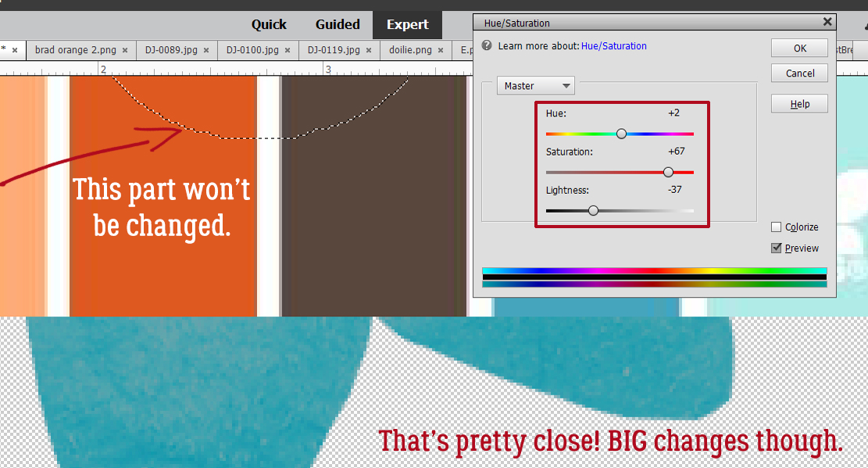Click the Help button
Screen dimensions: 868x468
[x=799, y=104]
